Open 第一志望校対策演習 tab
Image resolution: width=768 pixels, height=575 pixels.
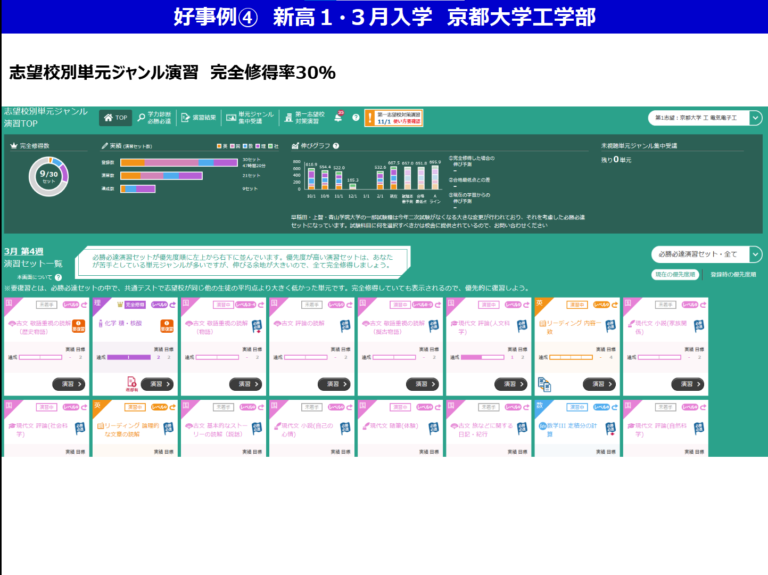(x=304, y=118)
